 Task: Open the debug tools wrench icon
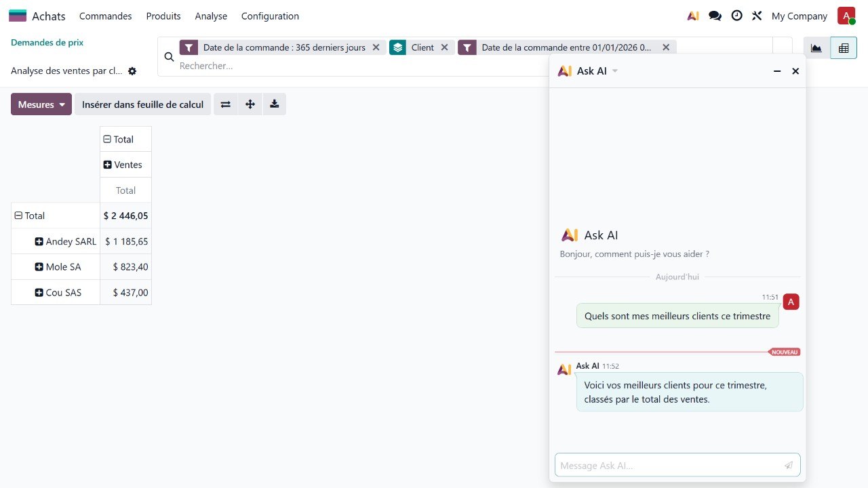757,16
